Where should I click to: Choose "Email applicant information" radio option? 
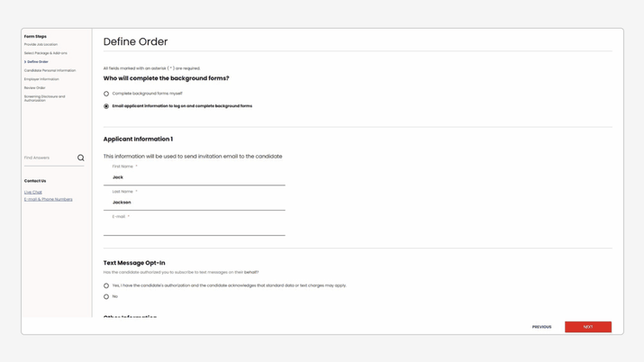coord(106,106)
